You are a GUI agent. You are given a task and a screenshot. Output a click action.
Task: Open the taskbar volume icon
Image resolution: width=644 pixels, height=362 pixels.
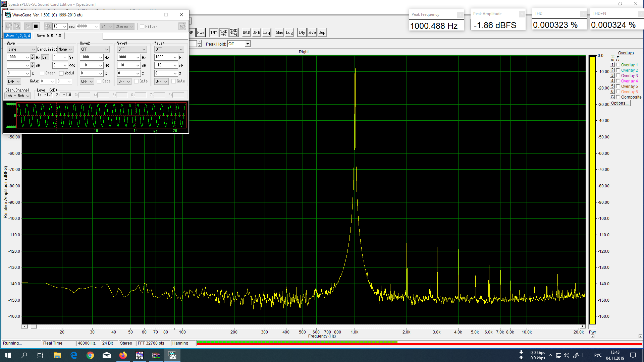[x=567, y=355]
